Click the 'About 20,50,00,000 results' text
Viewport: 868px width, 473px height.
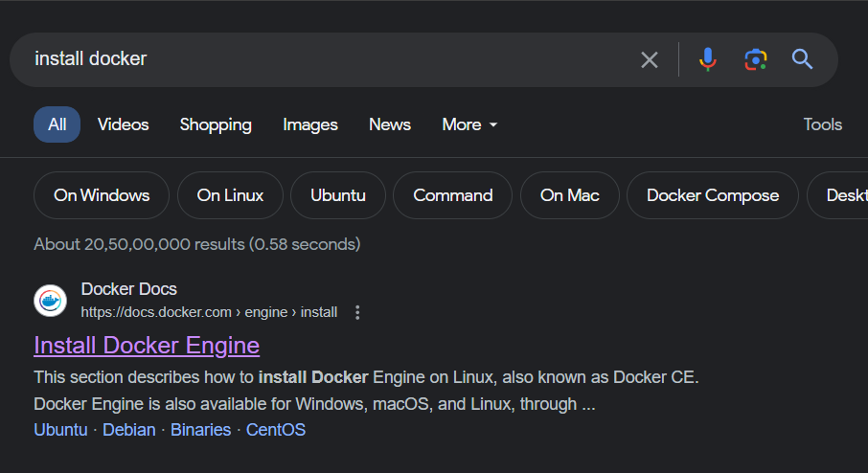[197, 244]
